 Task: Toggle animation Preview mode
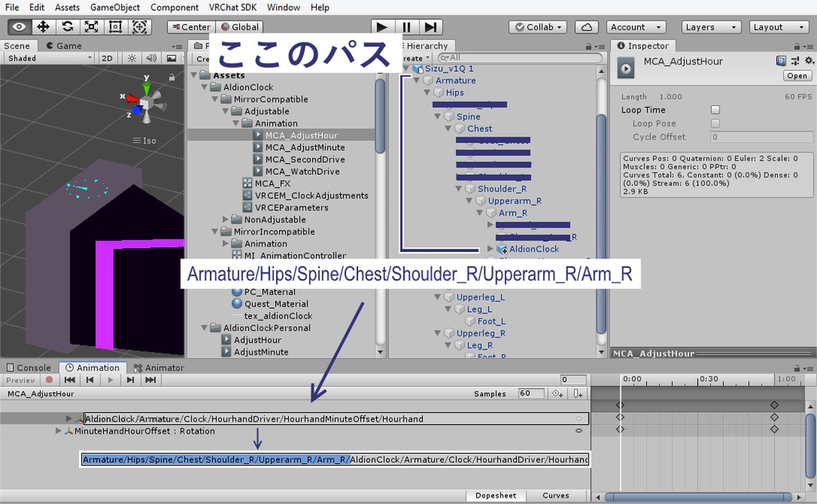click(x=20, y=380)
